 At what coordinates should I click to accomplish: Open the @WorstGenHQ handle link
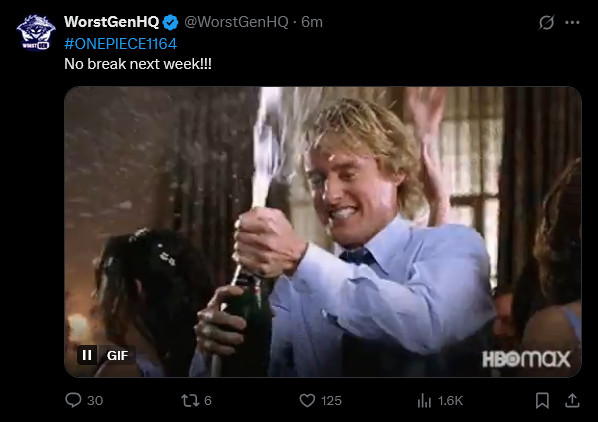click(x=236, y=22)
